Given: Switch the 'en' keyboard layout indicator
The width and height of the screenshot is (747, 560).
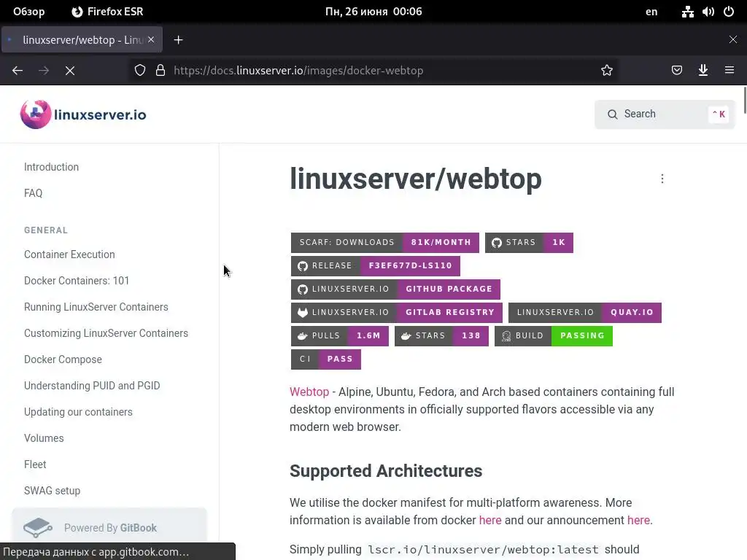Looking at the screenshot, I should point(651,12).
